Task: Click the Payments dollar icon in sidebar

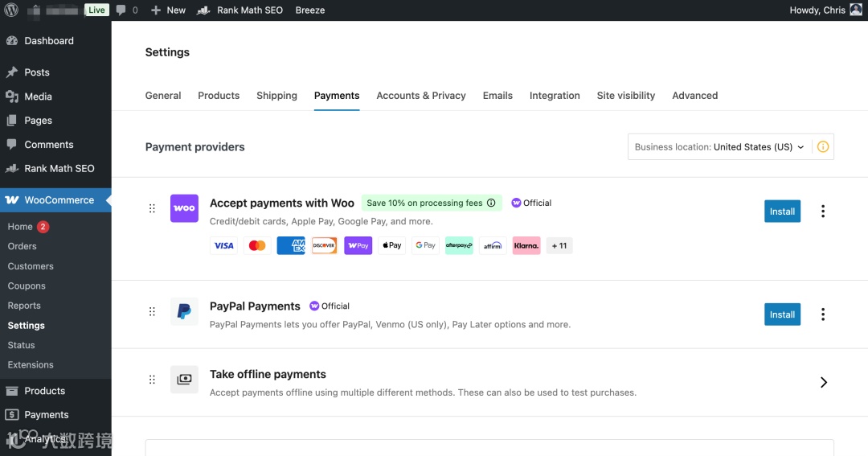Action: [x=11, y=414]
